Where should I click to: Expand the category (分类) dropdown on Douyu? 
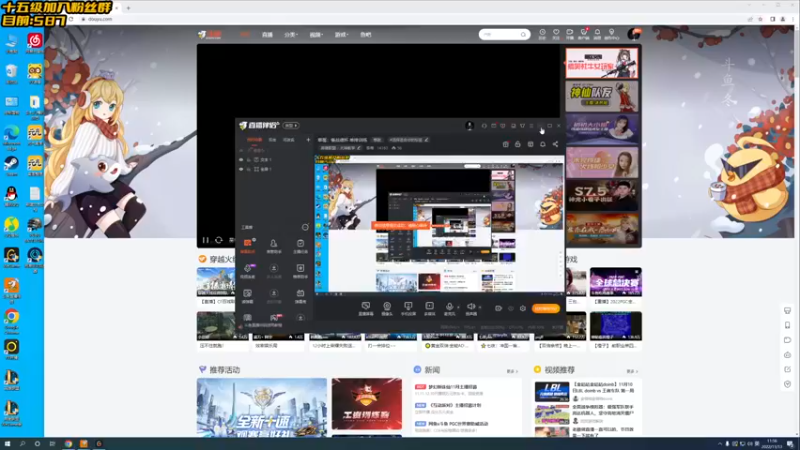coord(291,35)
